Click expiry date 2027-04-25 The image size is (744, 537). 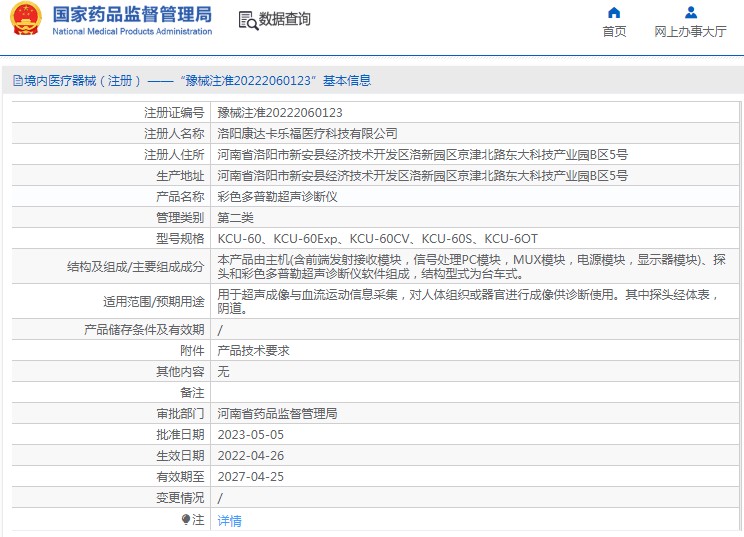point(251,476)
